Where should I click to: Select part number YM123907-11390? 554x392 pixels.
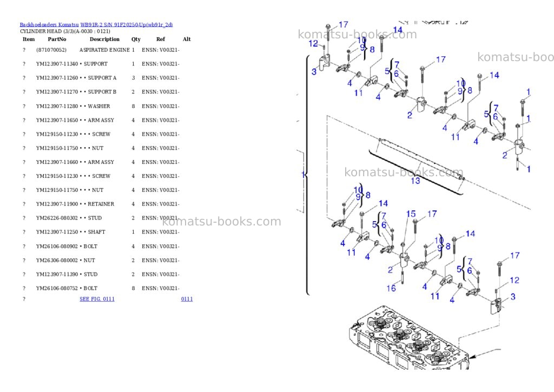click(57, 275)
